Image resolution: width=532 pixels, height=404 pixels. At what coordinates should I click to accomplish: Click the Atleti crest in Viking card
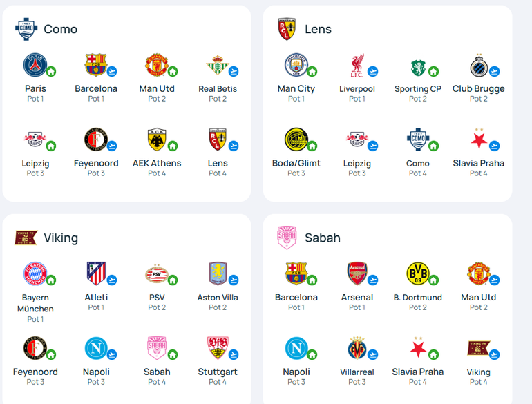tap(96, 273)
